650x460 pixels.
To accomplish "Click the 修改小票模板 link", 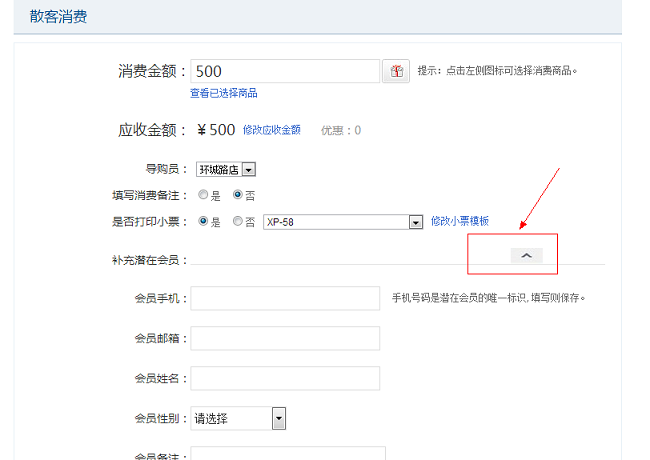I will click(460, 221).
